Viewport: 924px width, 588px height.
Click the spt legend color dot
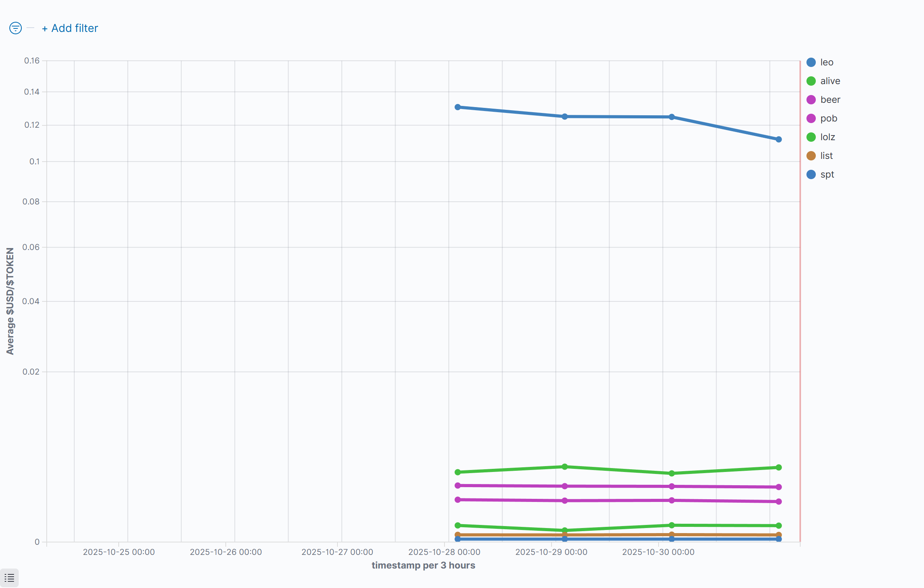(x=811, y=174)
